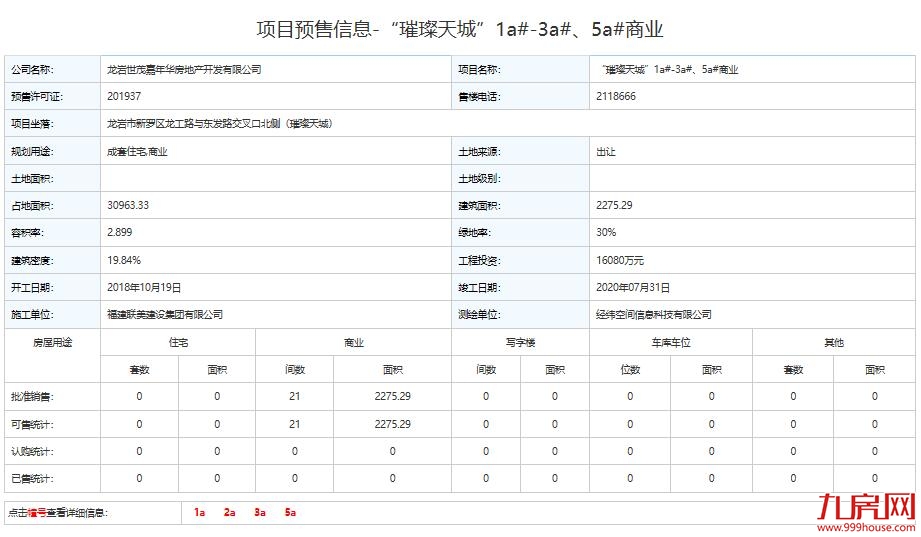Click land area value 30963.33

tap(127, 205)
